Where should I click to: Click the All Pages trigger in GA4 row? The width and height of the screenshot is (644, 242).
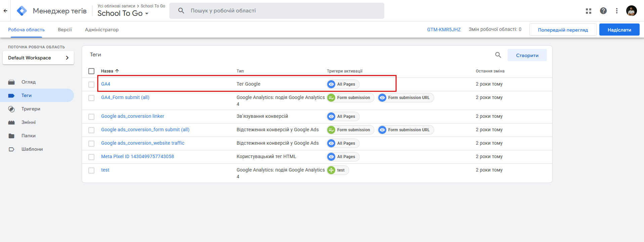[x=343, y=84]
